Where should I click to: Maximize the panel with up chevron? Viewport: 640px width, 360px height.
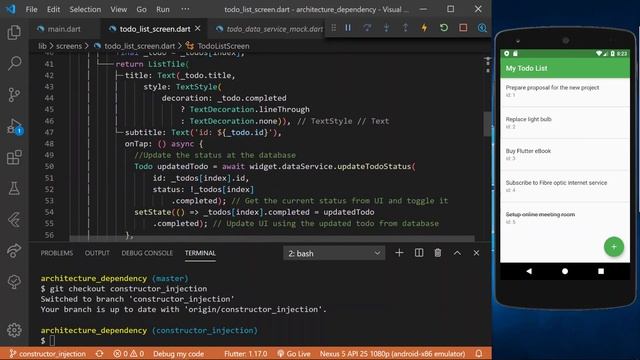pyautogui.click(x=457, y=253)
